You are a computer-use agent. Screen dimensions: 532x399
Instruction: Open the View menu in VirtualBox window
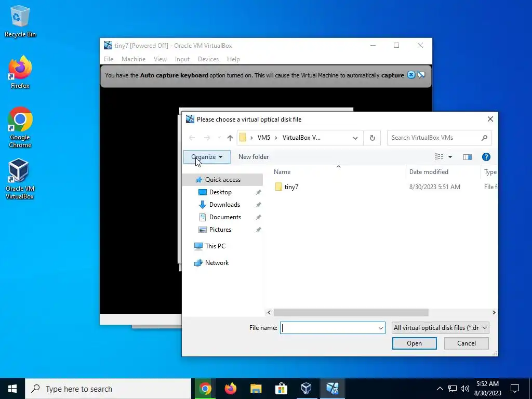[x=160, y=59]
